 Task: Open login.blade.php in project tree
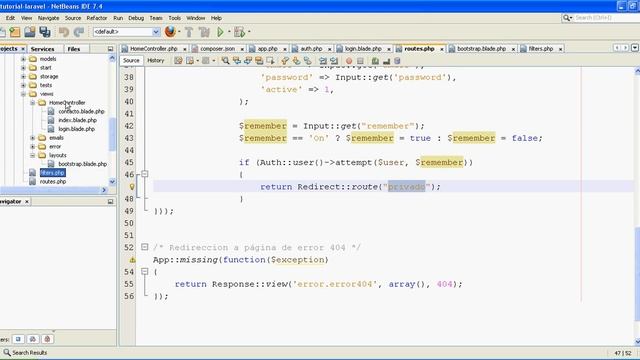point(76,129)
